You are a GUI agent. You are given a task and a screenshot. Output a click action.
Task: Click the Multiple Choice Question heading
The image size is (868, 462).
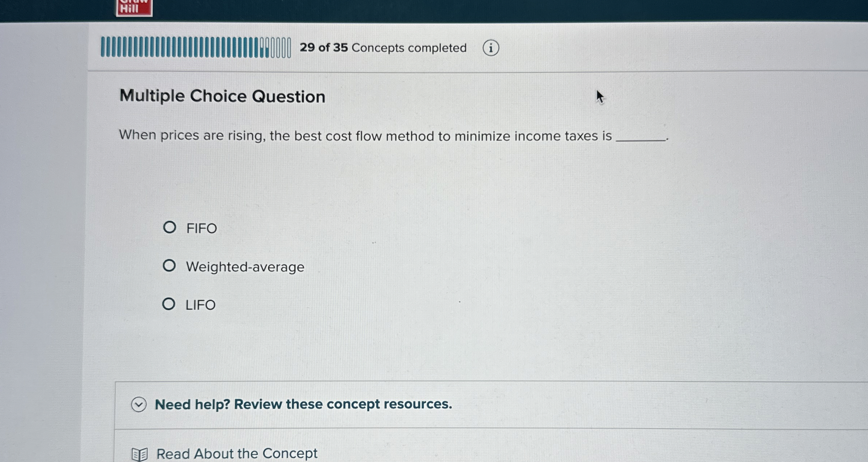click(222, 96)
